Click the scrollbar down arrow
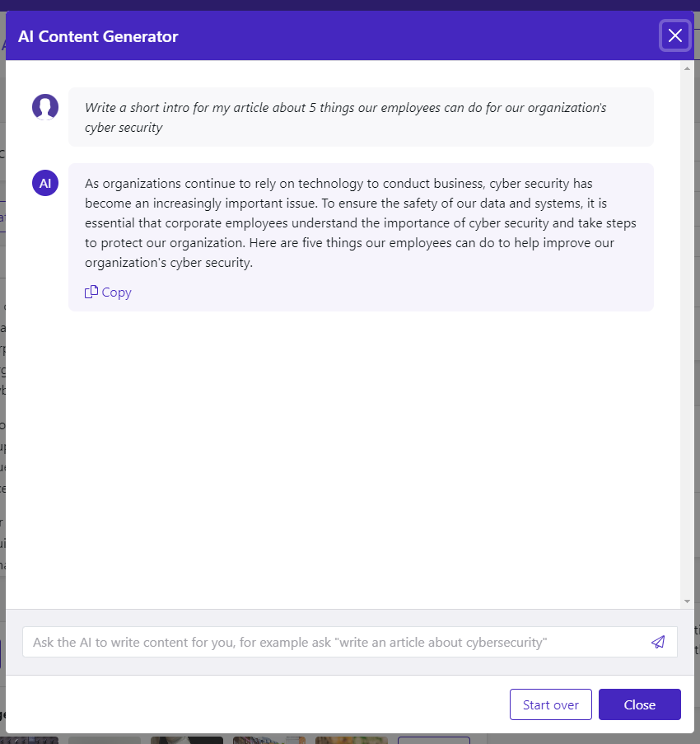The height and width of the screenshot is (744, 700). 687,601
